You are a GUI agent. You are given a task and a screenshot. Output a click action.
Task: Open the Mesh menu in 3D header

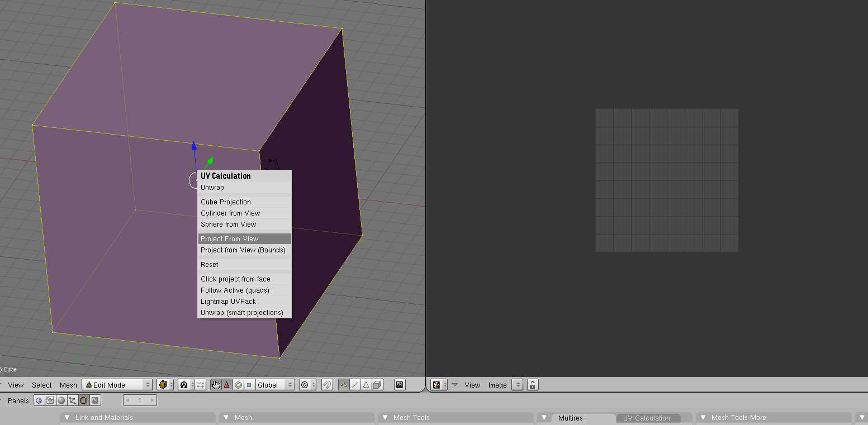click(68, 385)
